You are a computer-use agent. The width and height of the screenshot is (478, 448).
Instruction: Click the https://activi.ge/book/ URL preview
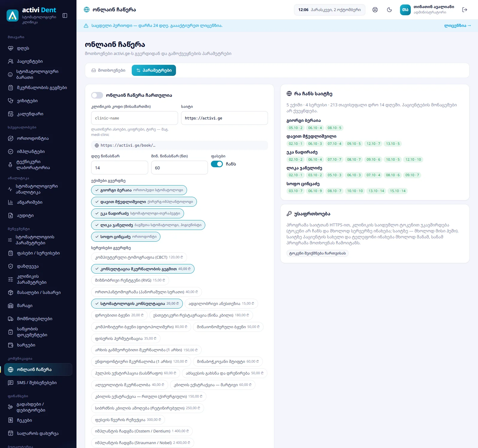180,145
